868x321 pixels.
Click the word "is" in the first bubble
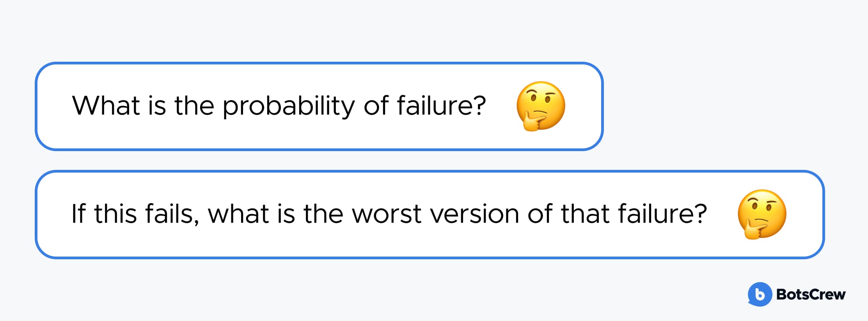coord(157,106)
